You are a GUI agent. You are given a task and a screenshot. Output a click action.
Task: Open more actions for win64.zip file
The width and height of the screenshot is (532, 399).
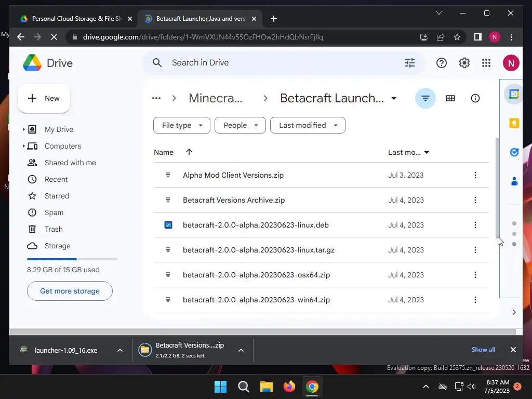(x=475, y=300)
